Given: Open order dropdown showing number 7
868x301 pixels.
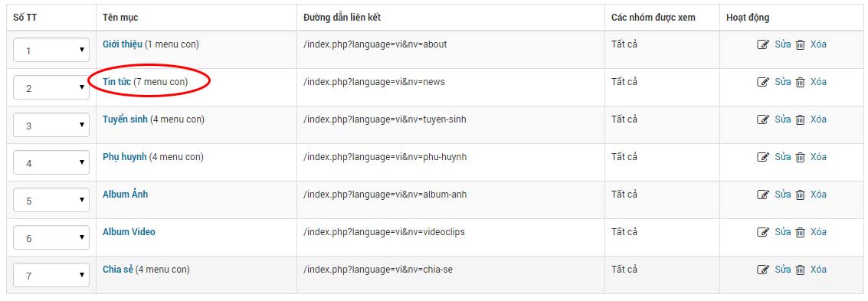Looking at the screenshot, I should (x=51, y=275).
